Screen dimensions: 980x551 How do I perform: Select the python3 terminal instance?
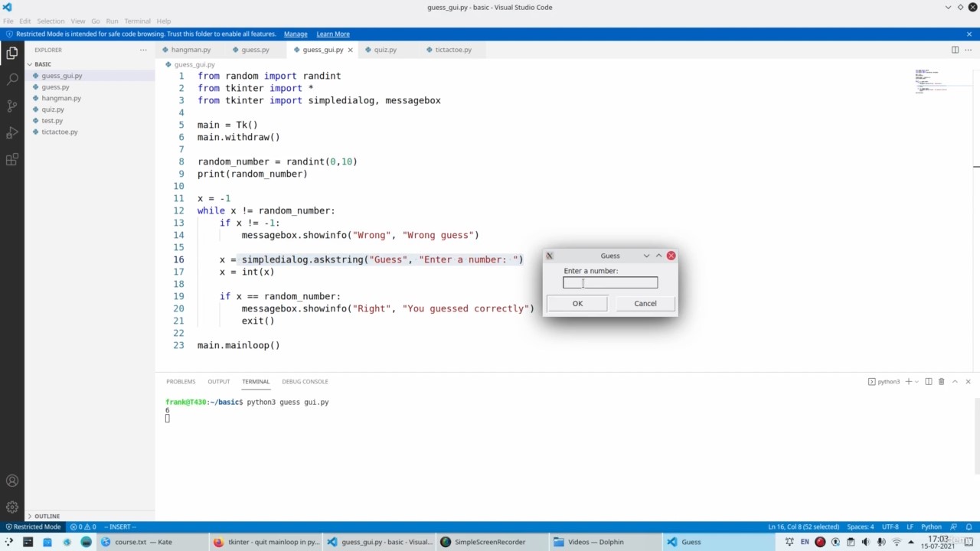(x=884, y=381)
